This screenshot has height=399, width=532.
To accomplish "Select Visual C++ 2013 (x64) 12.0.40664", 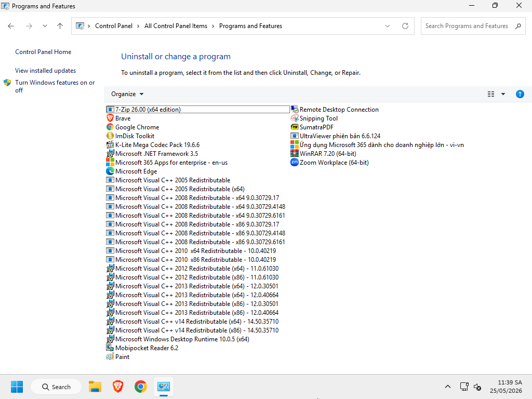I will 192,295.
